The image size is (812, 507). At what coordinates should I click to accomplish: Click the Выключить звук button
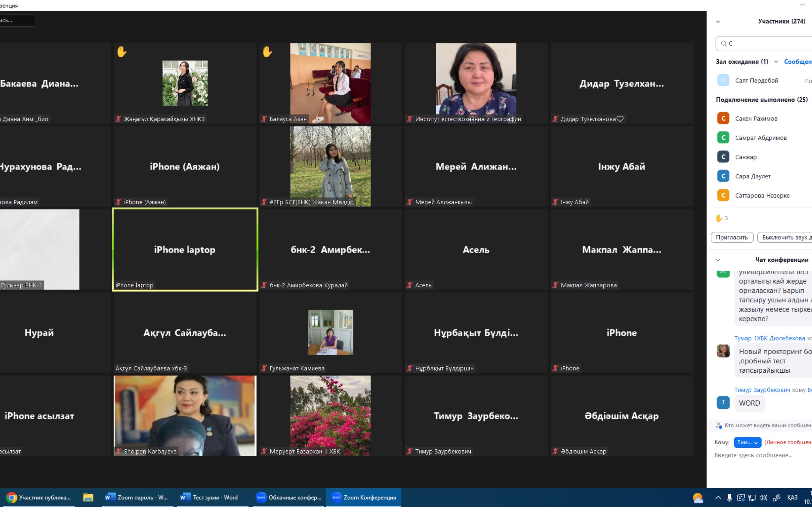click(x=785, y=237)
